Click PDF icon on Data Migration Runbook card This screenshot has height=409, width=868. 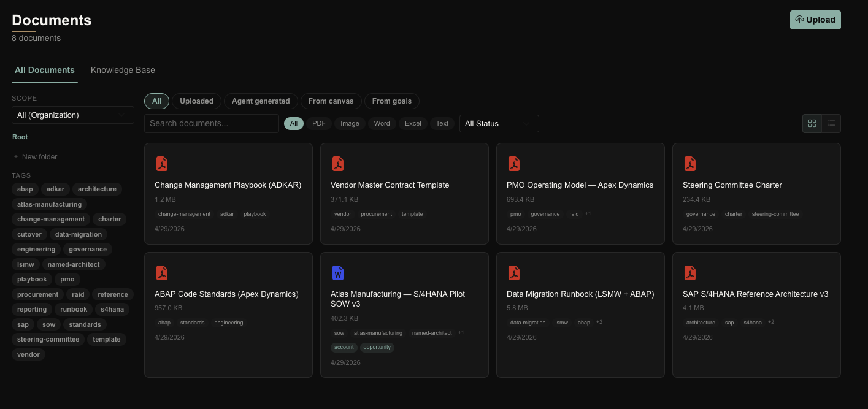coord(514,273)
